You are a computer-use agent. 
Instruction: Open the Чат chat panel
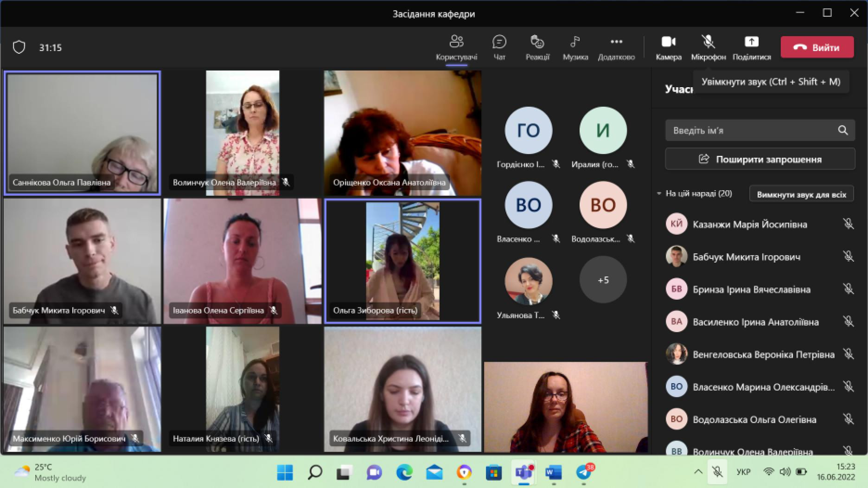coord(499,47)
